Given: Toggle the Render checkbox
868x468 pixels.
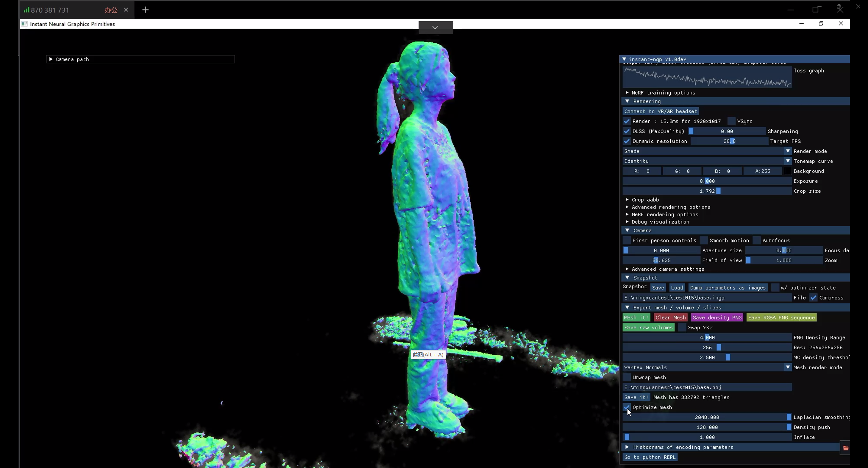Looking at the screenshot, I should click(x=627, y=121).
